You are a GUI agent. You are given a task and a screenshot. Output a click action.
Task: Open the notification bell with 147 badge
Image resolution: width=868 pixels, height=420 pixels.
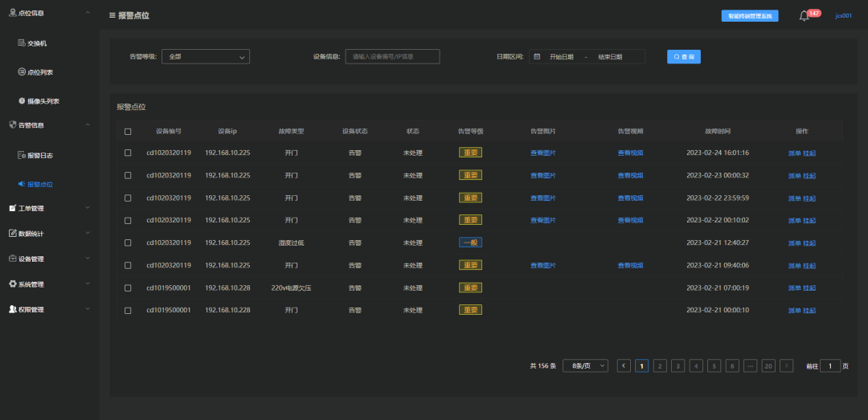coord(805,16)
